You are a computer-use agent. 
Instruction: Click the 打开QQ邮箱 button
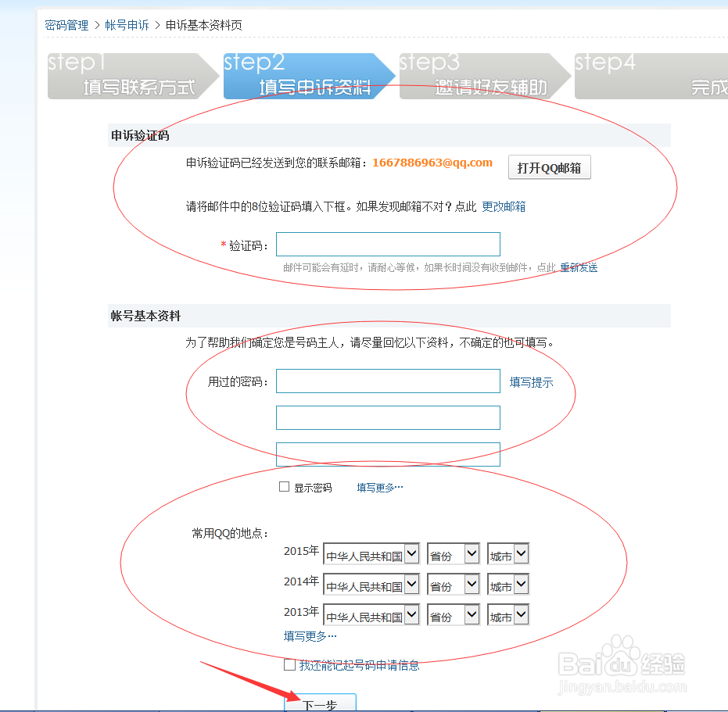point(549,166)
